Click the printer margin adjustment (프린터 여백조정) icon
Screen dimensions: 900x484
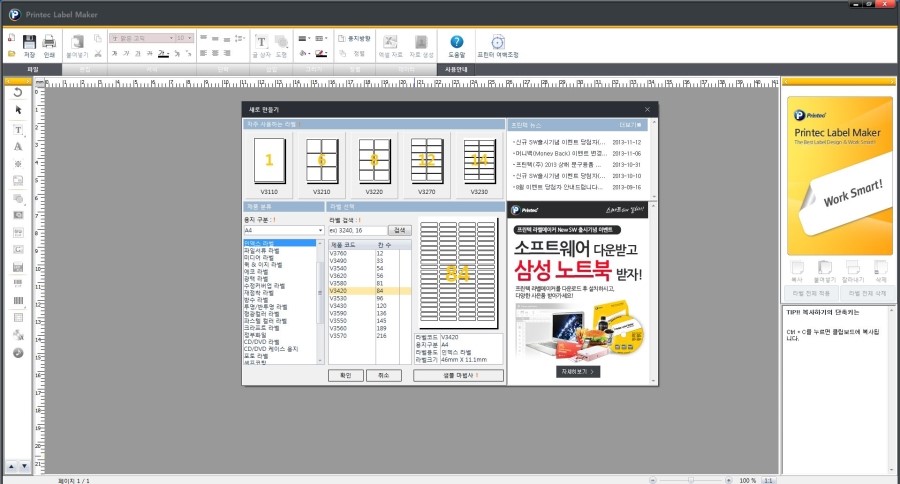[498, 42]
